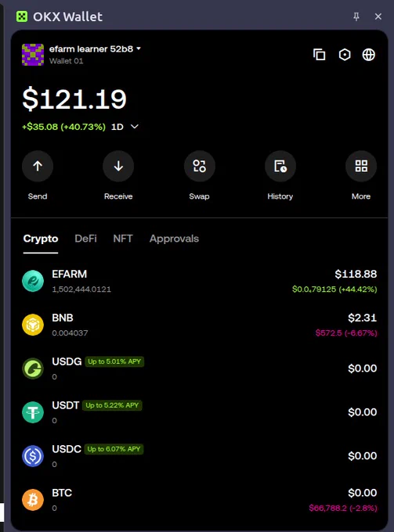Viewport: 394px width, 532px height.
Task: Copy wallet address with the copy icon
Action: coord(320,55)
